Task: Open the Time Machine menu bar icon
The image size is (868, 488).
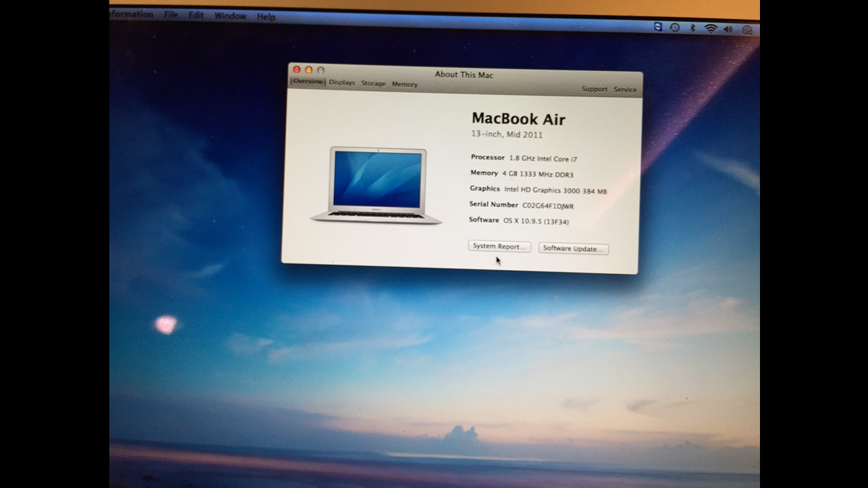Action: 675,28
